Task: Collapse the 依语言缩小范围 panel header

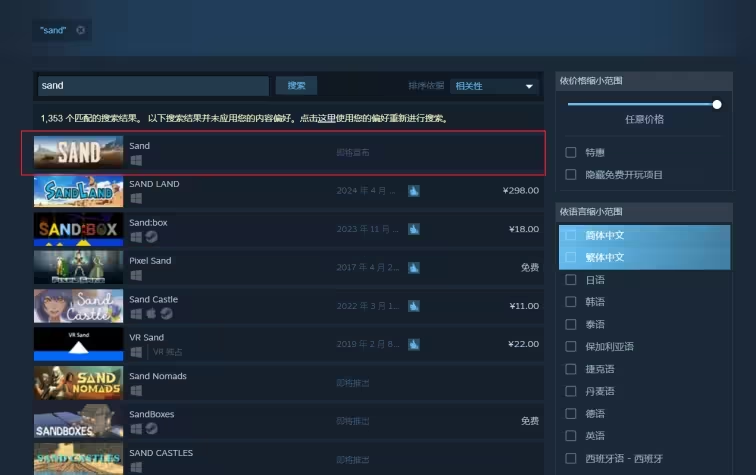Action: tap(644, 212)
